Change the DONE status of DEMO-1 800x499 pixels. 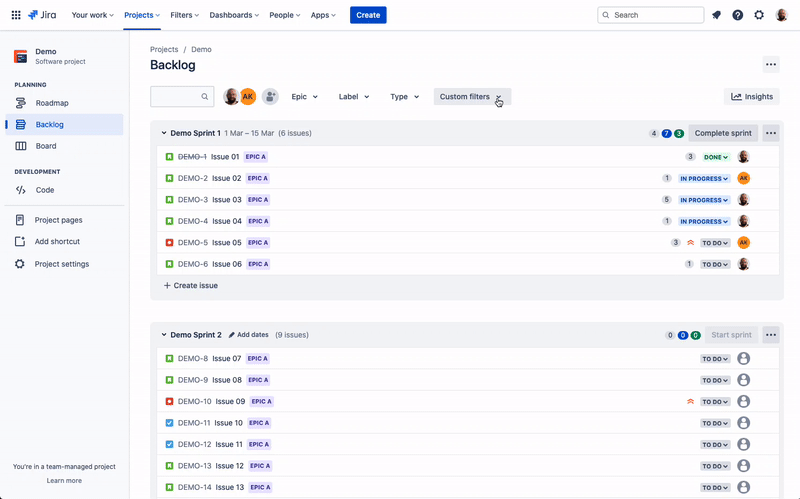716,157
